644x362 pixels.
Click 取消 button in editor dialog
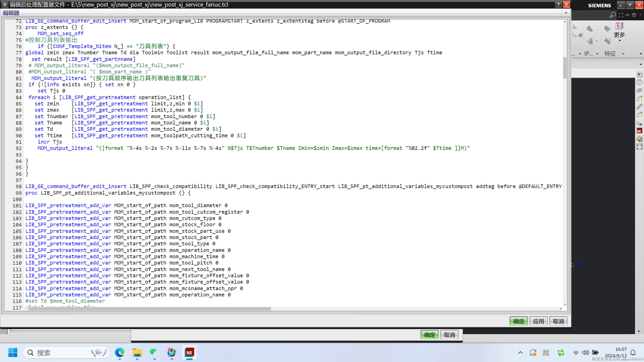pos(558,321)
